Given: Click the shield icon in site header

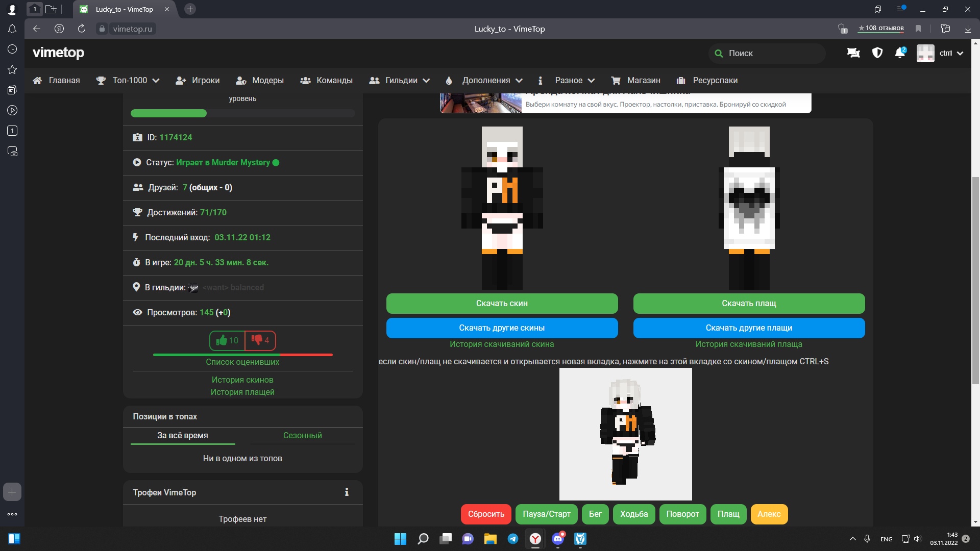Looking at the screenshot, I should tap(877, 53).
